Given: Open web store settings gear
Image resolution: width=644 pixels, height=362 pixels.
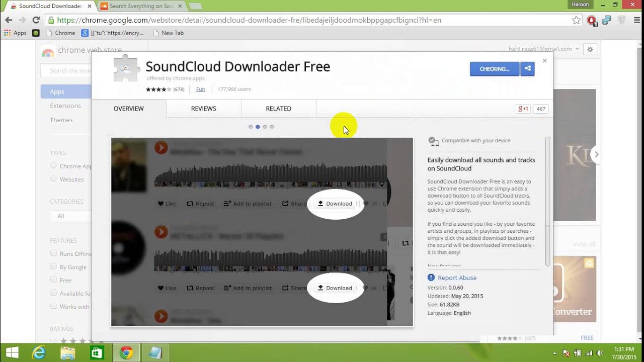Looking at the screenshot, I should (x=590, y=49).
